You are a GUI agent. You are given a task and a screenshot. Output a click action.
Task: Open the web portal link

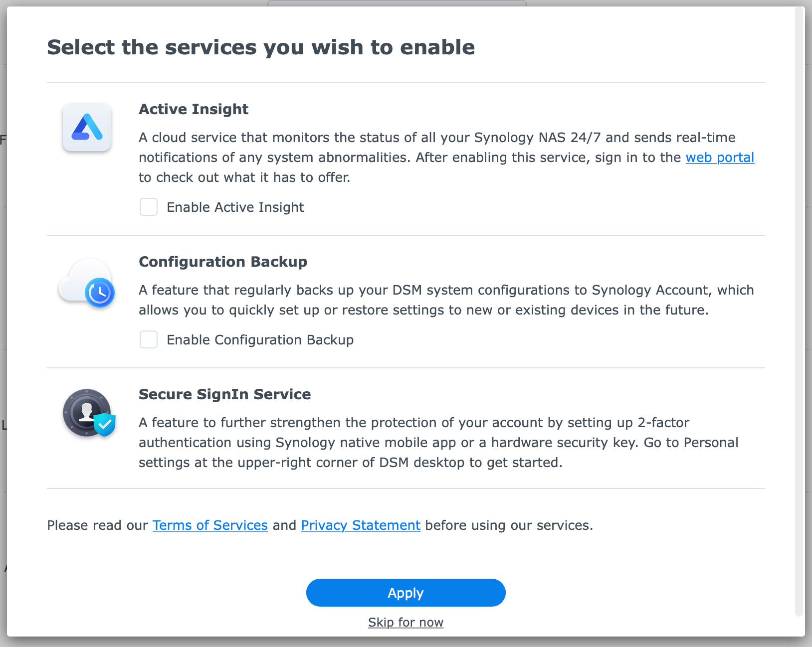pos(720,158)
